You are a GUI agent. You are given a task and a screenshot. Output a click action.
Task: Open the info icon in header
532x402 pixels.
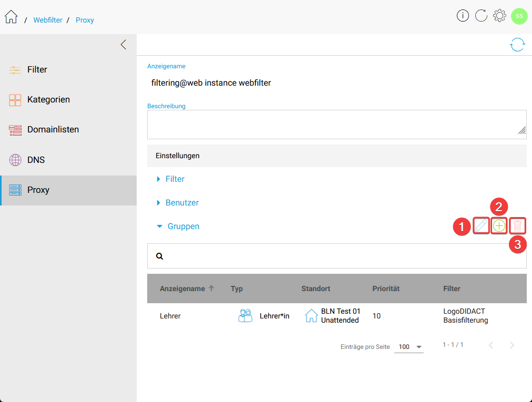tap(463, 16)
